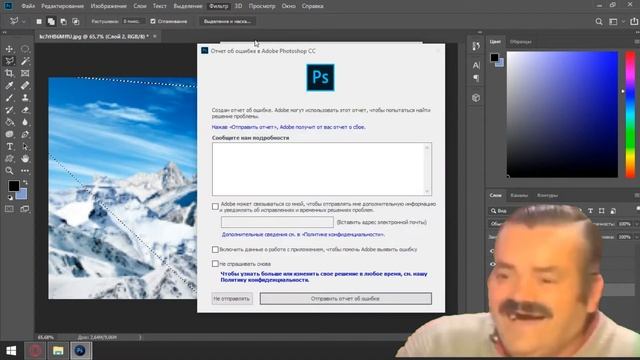Expand the status bar info arrow
The height and width of the screenshot is (360, 640).
click(140, 338)
